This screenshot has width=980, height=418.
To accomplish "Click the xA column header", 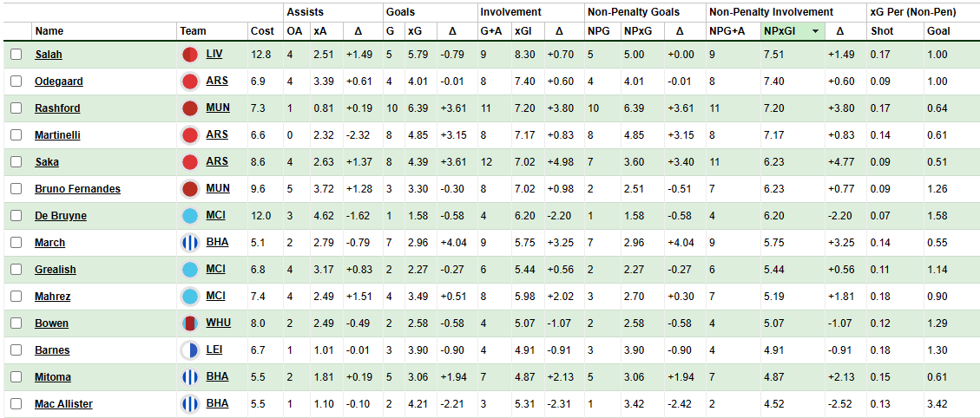I will tap(319, 31).
